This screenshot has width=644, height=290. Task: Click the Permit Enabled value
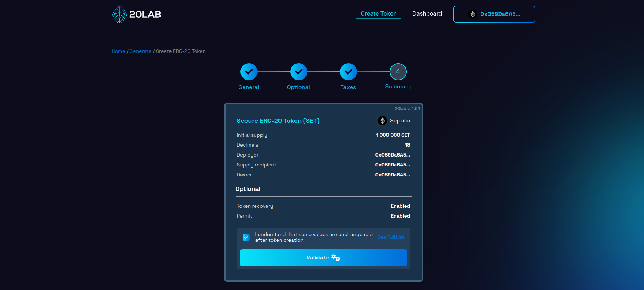[400, 216]
